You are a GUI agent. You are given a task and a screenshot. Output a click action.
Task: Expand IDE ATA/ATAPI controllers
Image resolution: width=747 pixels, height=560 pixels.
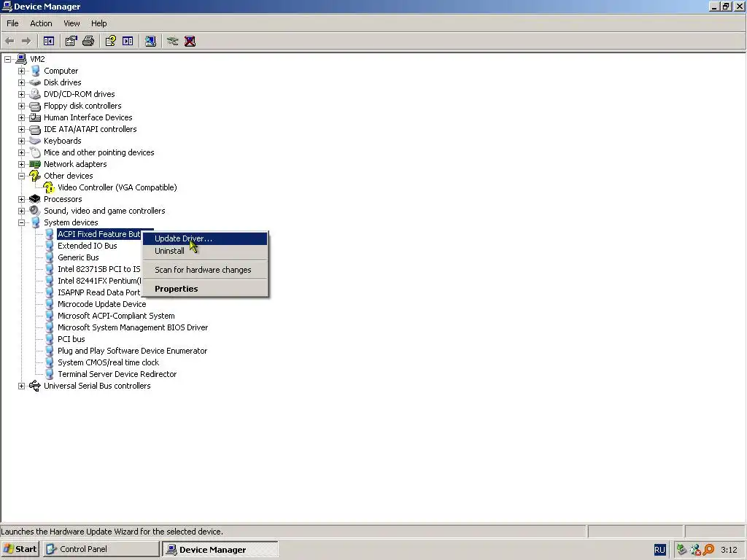(21, 129)
